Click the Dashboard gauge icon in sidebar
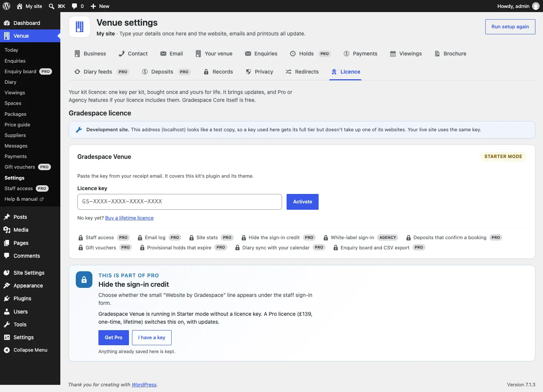This screenshot has height=392, width=543. (7, 23)
